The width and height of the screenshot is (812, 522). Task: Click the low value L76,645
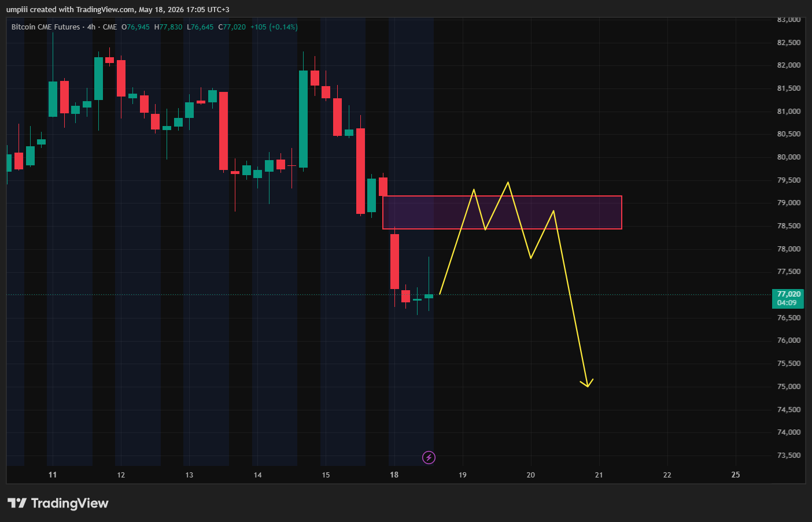(200, 27)
